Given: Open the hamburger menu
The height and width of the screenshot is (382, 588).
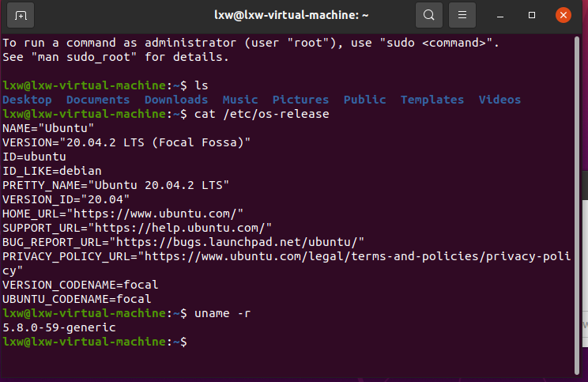Looking at the screenshot, I should 462,15.
